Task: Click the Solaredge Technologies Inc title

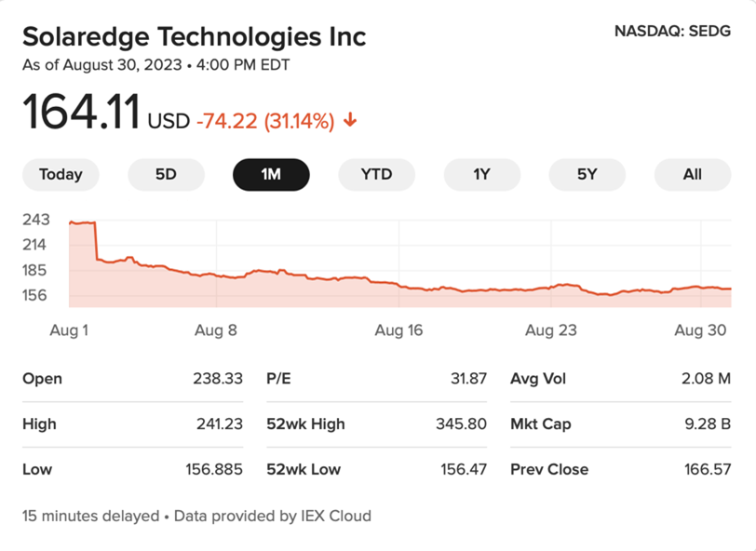Action: [x=194, y=37]
